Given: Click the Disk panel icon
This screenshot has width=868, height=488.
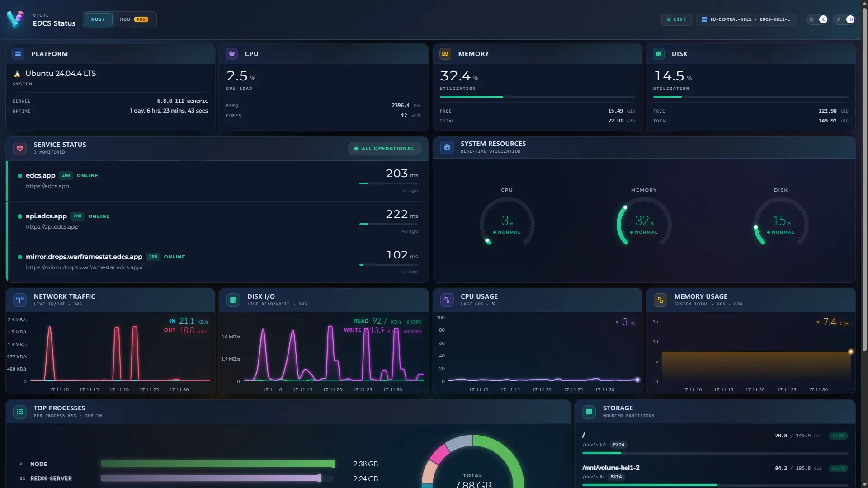Looking at the screenshot, I should [659, 54].
